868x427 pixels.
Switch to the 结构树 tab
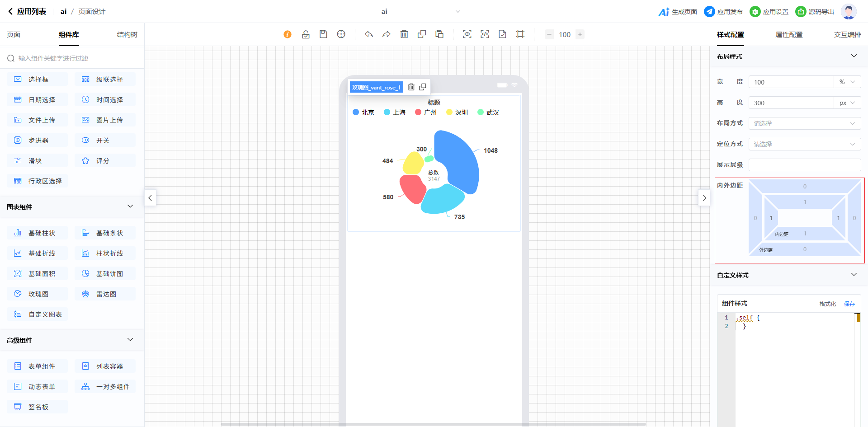pyautogui.click(x=127, y=35)
